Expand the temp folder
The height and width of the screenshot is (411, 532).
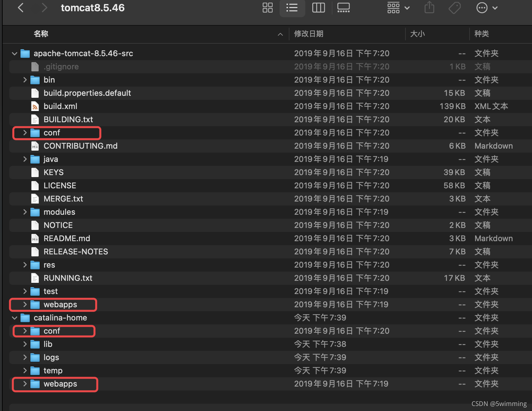tap(25, 370)
